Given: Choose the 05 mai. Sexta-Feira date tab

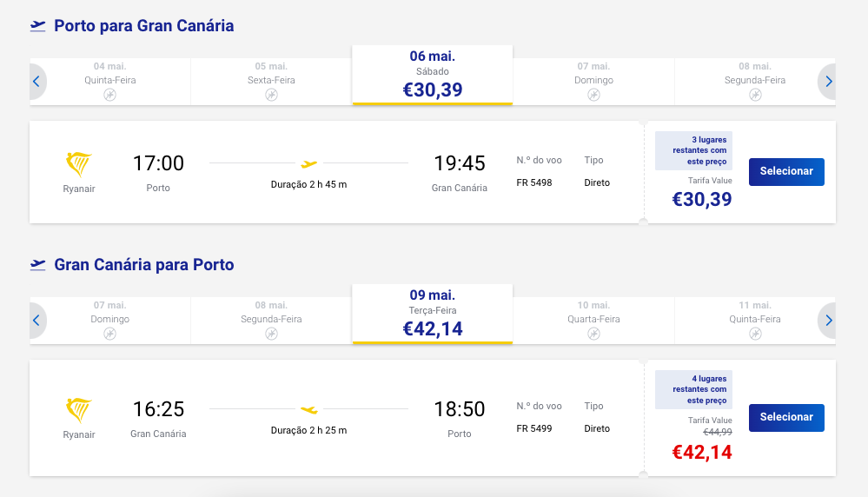Looking at the screenshot, I should pyautogui.click(x=271, y=82).
